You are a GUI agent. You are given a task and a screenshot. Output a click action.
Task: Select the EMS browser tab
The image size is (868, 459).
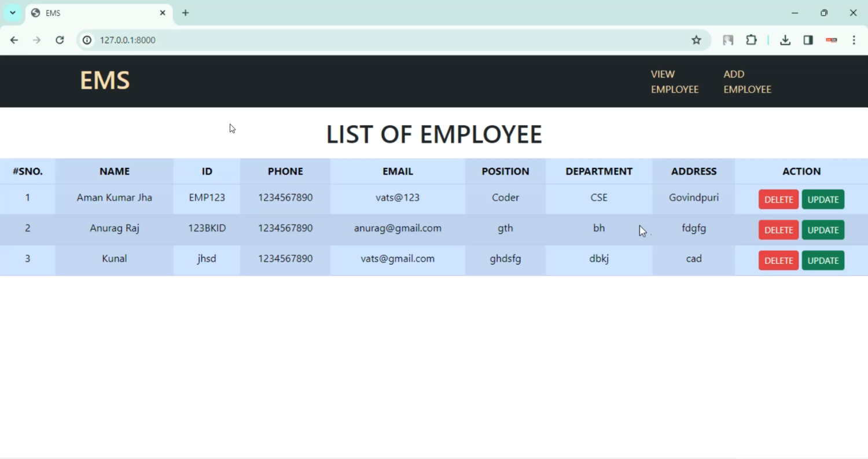(x=99, y=13)
